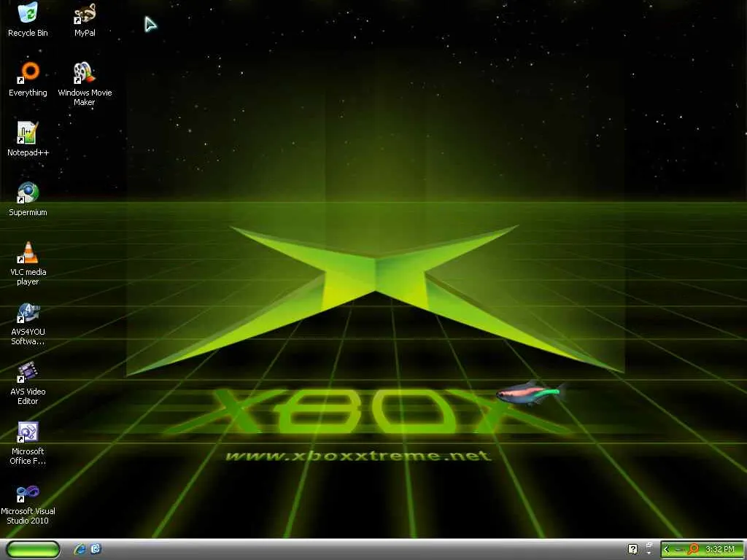The height and width of the screenshot is (560, 747).
Task: Open the Recycle Bin desktop icon
Action: pyautogui.click(x=28, y=20)
